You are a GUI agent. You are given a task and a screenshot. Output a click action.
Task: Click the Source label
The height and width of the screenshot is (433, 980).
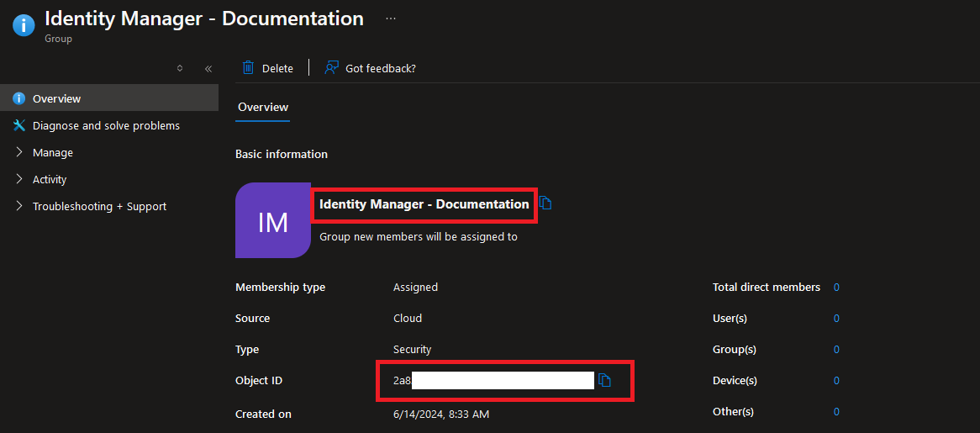(252, 318)
